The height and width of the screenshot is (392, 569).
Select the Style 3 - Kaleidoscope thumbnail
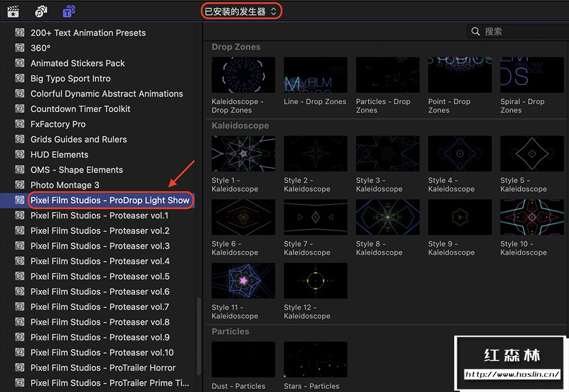(387, 154)
